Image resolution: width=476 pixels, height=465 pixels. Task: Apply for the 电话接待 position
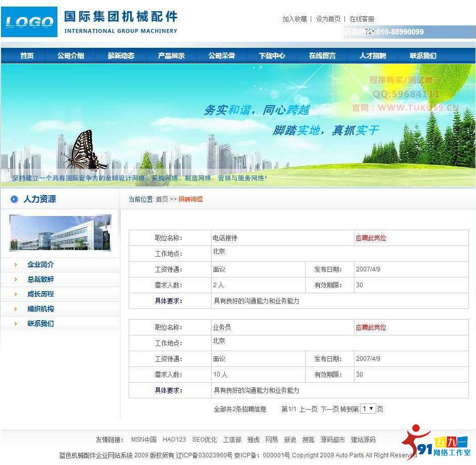371,238
